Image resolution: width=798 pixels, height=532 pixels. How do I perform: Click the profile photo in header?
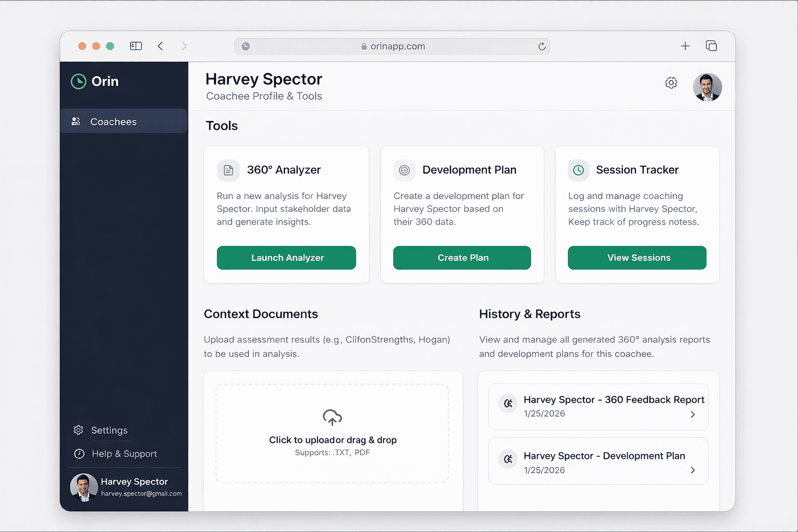pos(707,87)
